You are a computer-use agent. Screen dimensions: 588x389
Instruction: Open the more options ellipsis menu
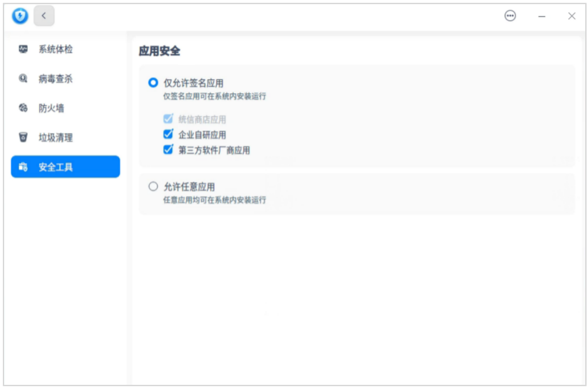click(510, 16)
